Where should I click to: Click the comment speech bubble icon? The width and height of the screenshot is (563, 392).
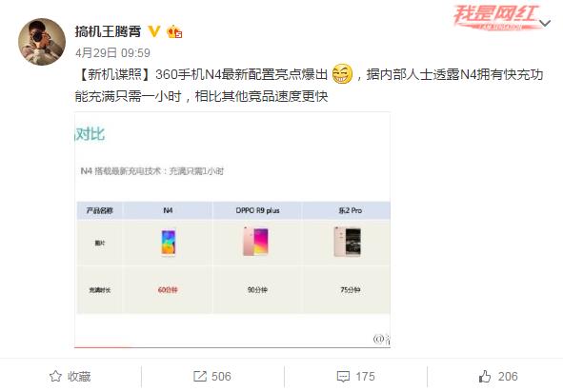[x=343, y=377]
